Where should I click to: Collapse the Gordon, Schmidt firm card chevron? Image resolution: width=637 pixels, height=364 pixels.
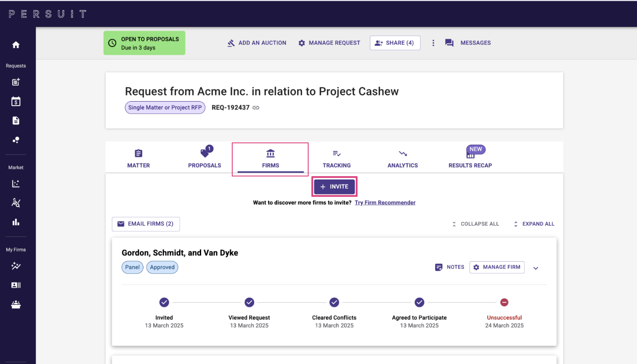[536, 268]
